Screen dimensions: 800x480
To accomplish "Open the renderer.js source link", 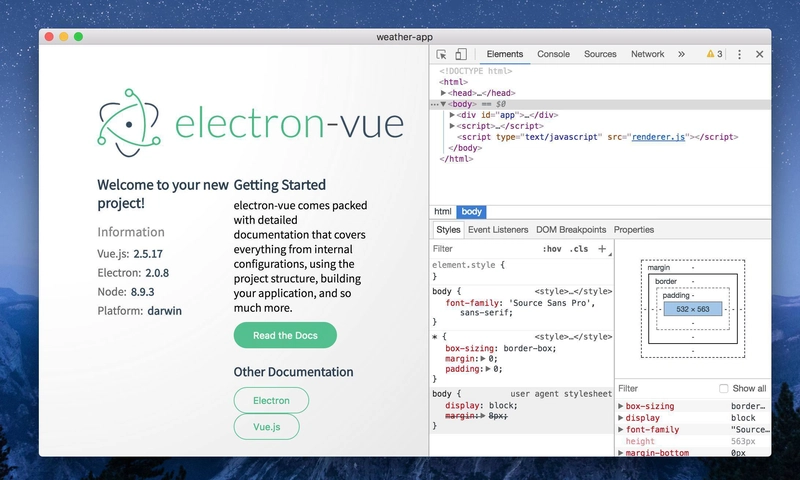I will (658, 137).
